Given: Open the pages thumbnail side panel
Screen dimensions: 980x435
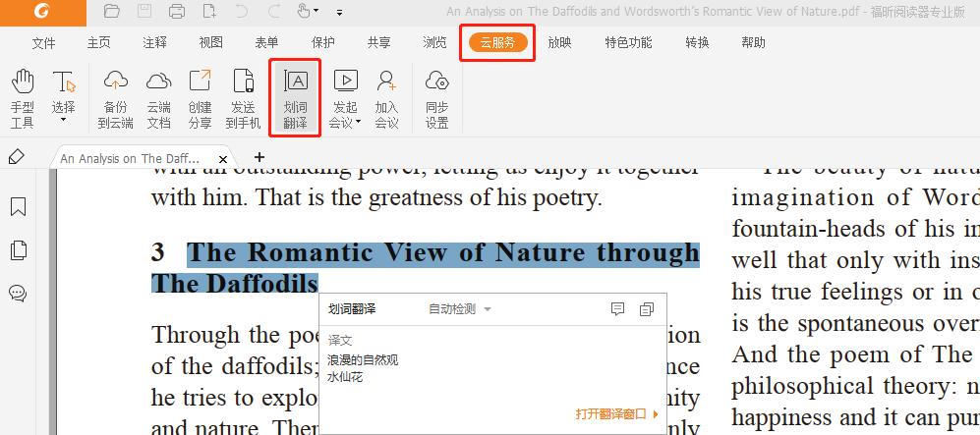Looking at the screenshot, I should [18, 249].
